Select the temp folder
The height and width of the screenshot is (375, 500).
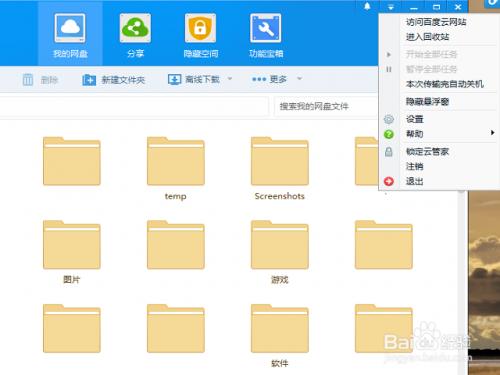176,161
